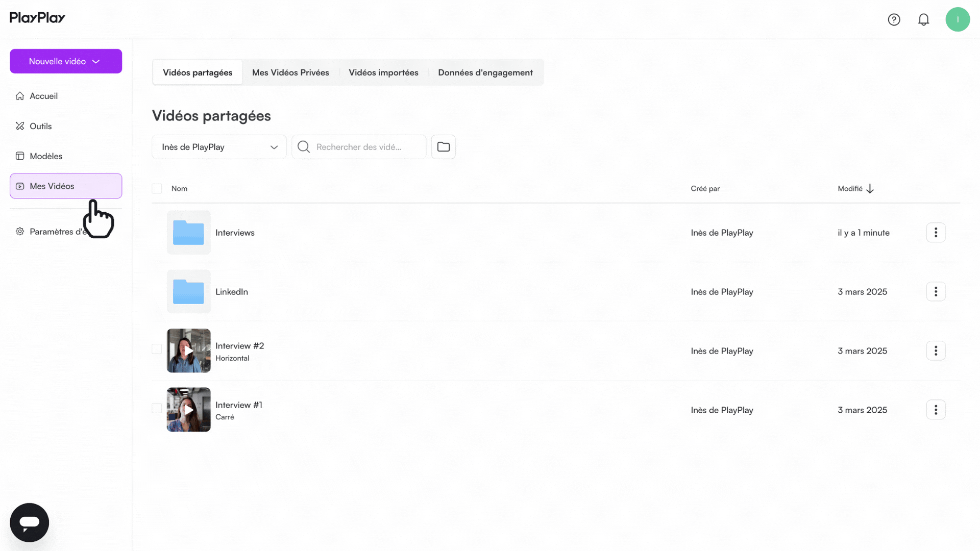Open more options for LinkedIn folder
Viewport: 980px width, 551px height.
click(x=936, y=292)
